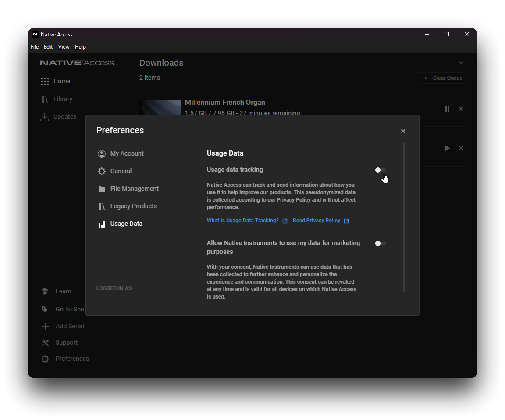
Task: Click the Add Serial plus icon
Action: 45,327
